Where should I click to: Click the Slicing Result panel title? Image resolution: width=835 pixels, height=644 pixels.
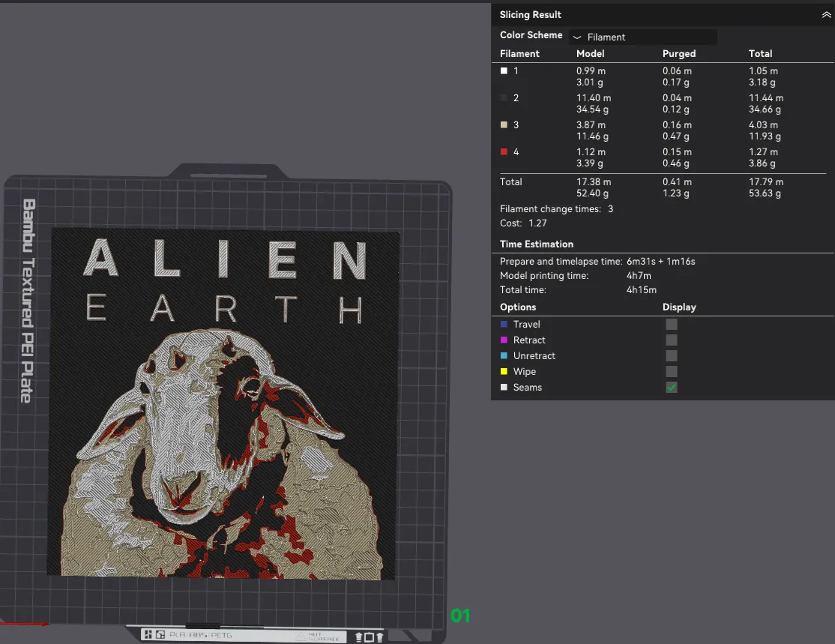[x=531, y=15]
